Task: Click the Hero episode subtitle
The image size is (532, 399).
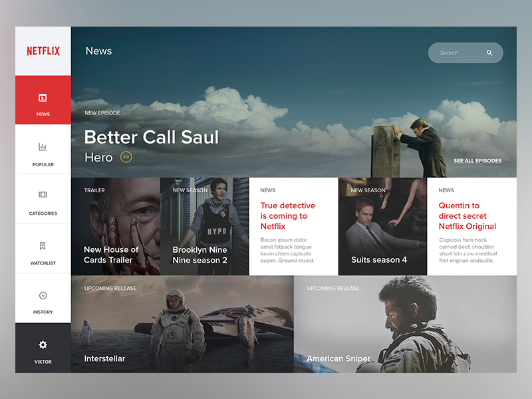Action: click(98, 158)
